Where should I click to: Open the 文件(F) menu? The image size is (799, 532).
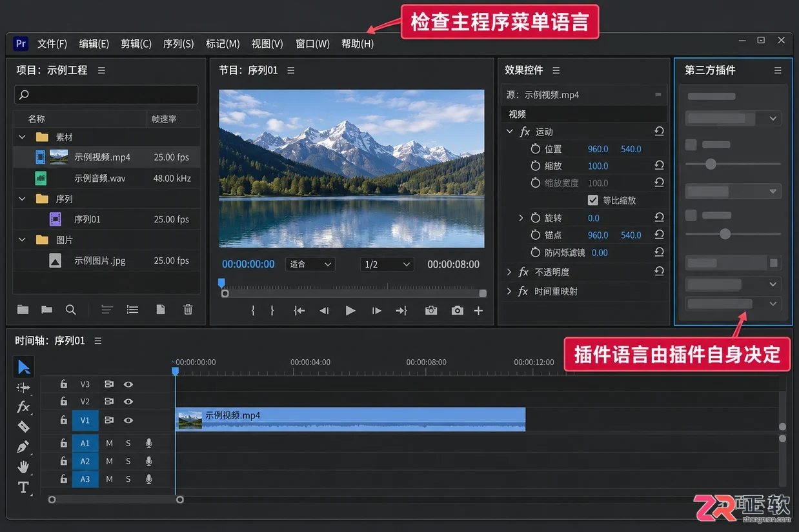[52, 44]
